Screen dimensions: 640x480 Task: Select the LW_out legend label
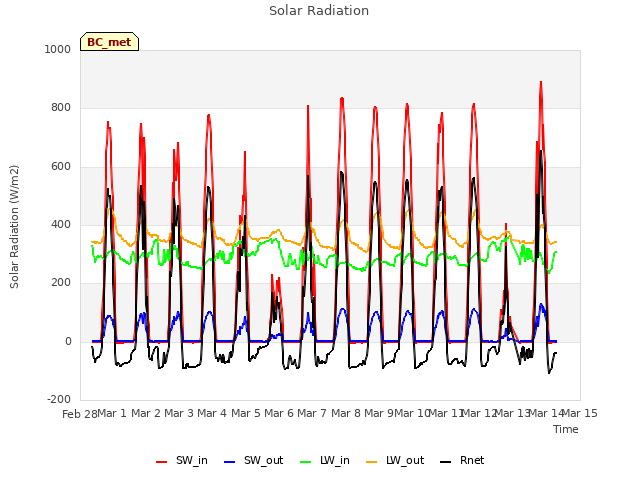pos(405,460)
